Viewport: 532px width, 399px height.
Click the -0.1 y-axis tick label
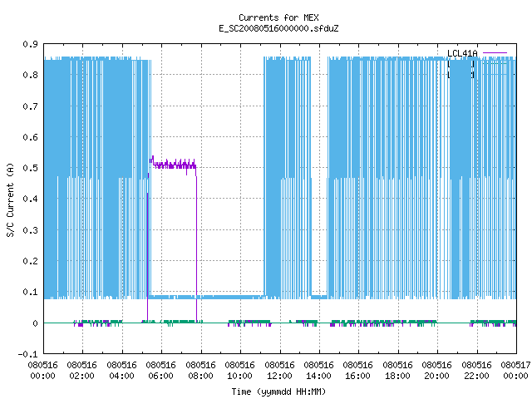tap(27, 354)
